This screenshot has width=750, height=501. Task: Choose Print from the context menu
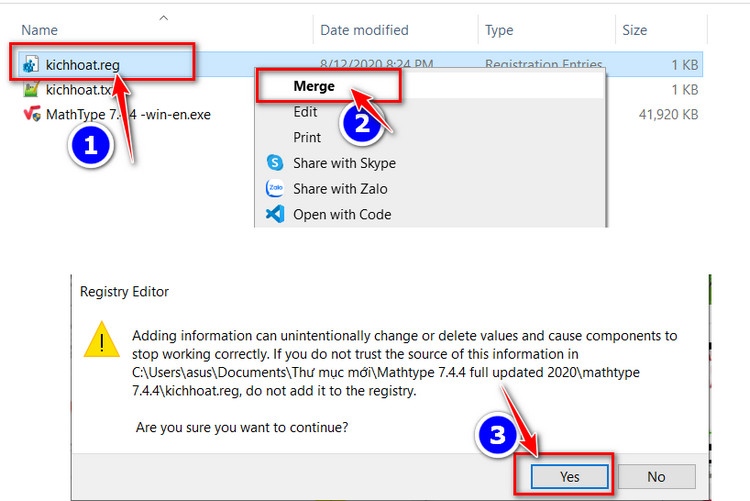307,137
